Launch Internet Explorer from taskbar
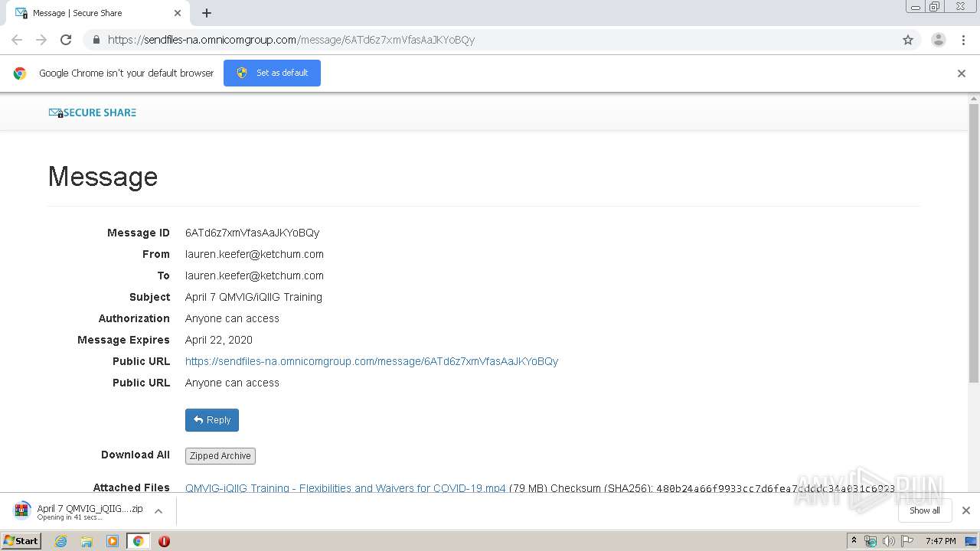Screen dimensions: 980x551 coord(60,541)
